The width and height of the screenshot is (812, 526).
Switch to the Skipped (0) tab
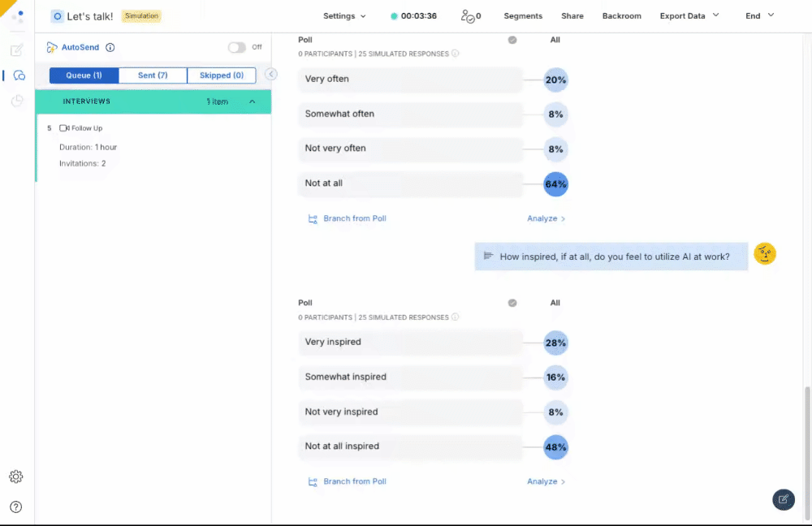221,75
